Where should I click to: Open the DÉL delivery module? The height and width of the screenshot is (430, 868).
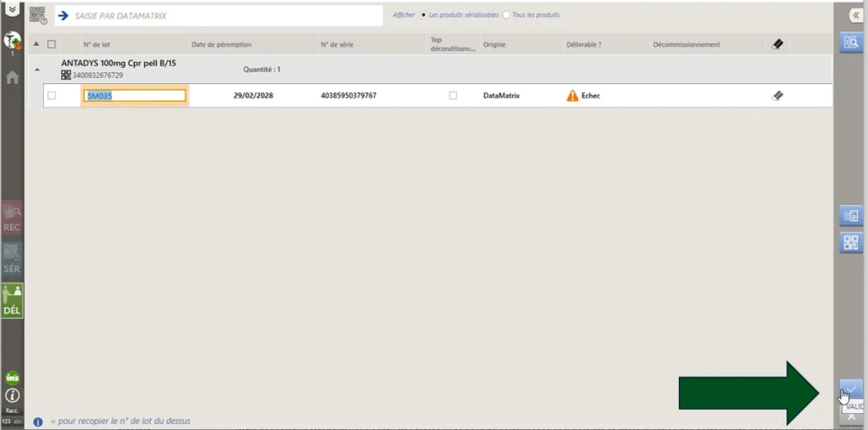click(12, 300)
